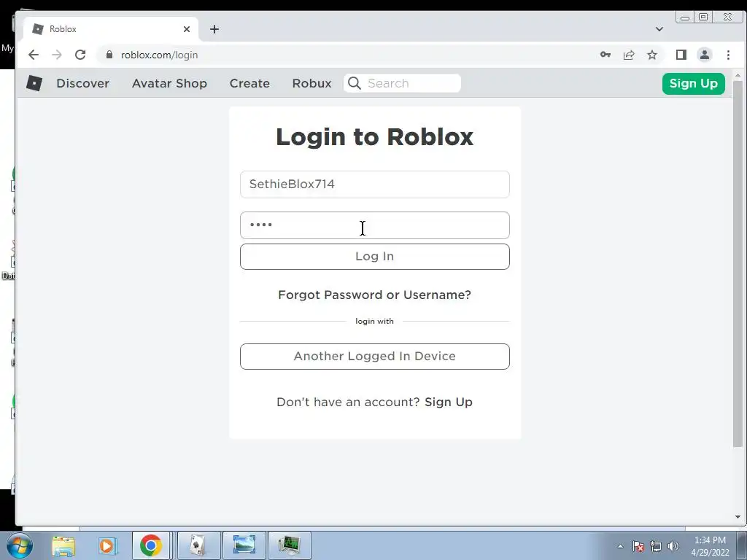Open Windows Explorer from taskbar
Image resolution: width=747 pixels, height=560 pixels.
point(63,545)
